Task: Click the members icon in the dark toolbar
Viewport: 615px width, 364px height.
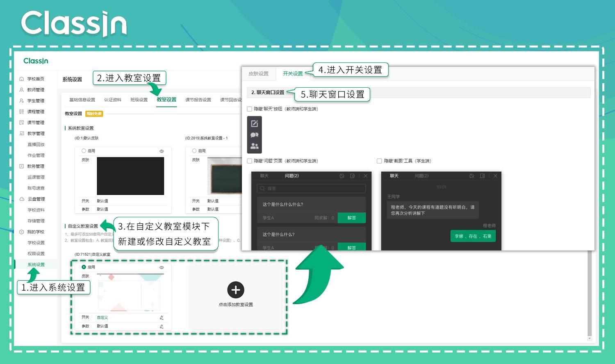Action: click(255, 146)
